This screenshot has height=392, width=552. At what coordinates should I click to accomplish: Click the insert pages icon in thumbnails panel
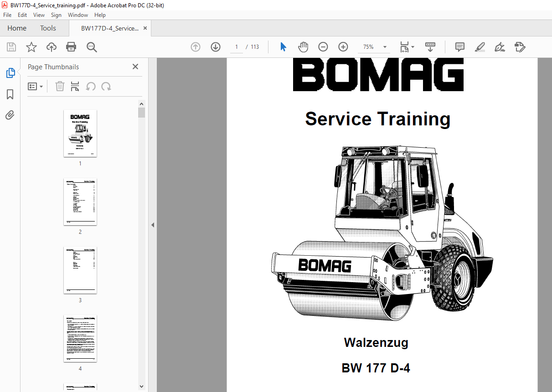[75, 86]
